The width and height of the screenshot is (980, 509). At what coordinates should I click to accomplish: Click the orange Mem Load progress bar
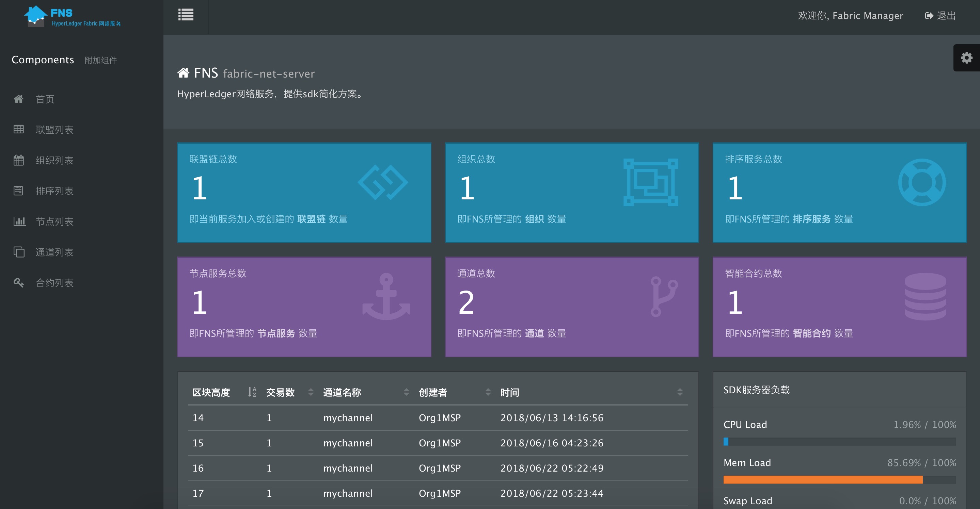click(x=822, y=480)
